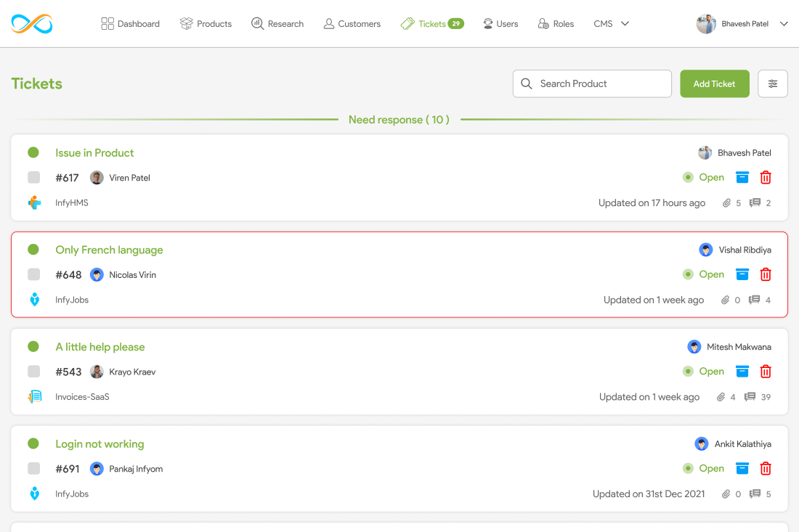Open the 'Only French language' ticket

(x=109, y=250)
